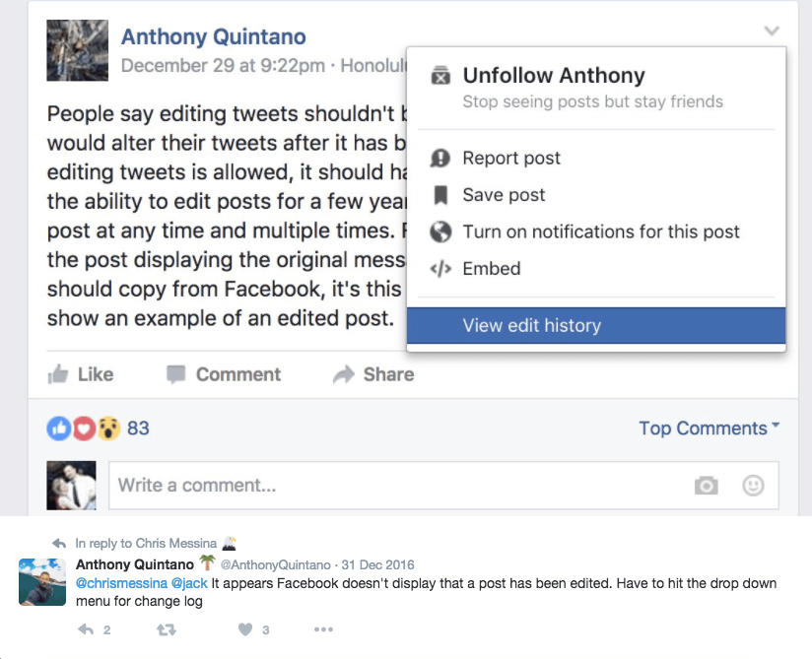The image size is (812, 659).
Task: Click the heart like icon on tweet
Action: pyautogui.click(x=245, y=629)
